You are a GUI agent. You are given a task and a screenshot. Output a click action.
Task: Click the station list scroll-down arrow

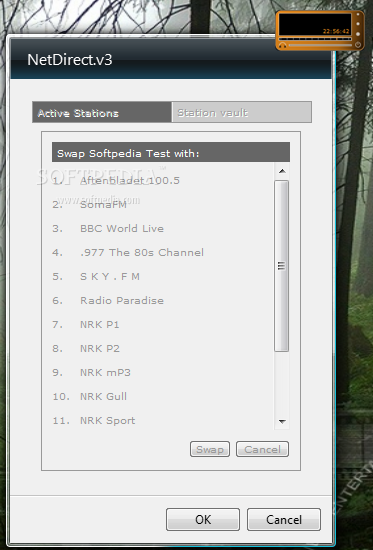pos(282,421)
